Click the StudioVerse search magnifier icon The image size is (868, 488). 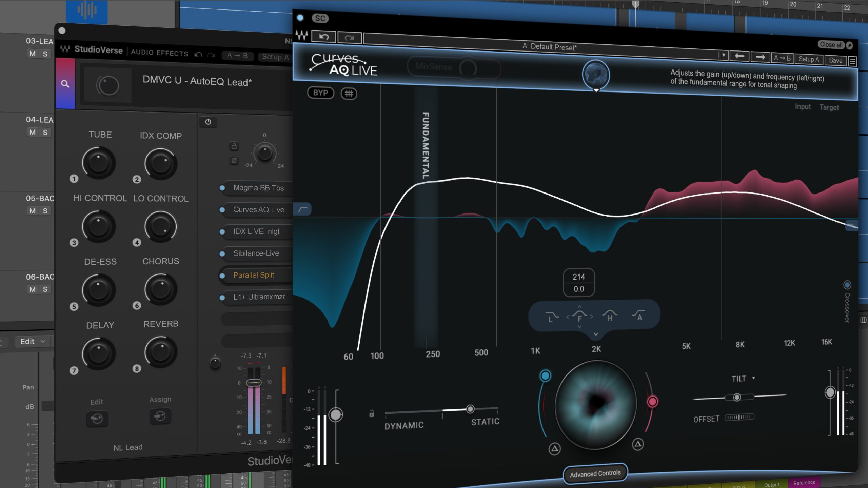pyautogui.click(x=65, y=84)
